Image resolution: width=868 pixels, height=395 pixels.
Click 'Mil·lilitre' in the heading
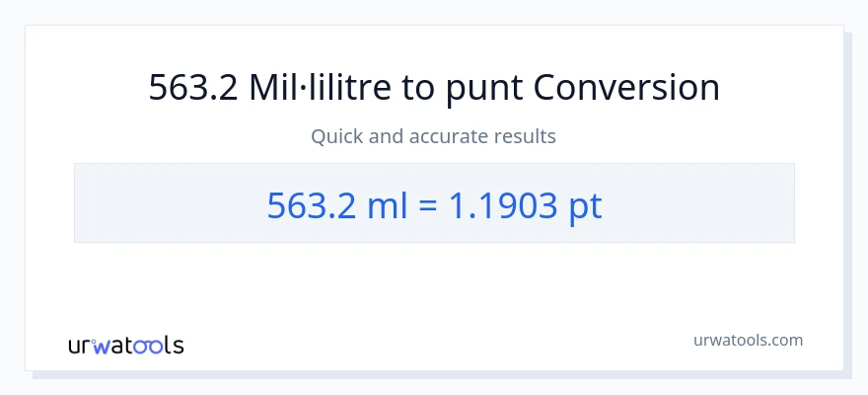coord(305,89)
